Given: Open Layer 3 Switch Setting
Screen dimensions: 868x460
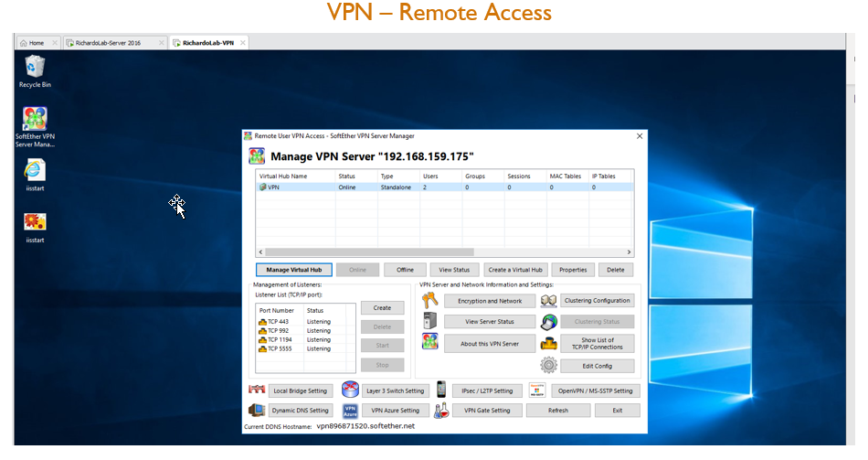Looking at the screenshot, I should click(395, 390).
